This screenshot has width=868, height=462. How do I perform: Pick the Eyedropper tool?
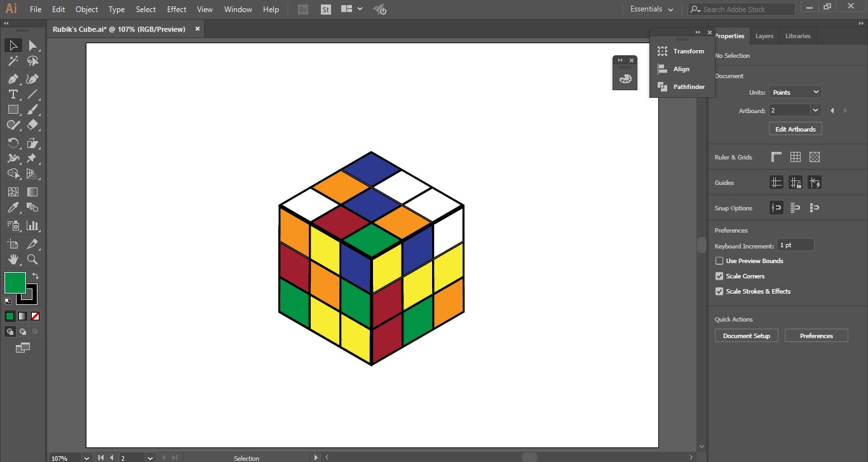click(x=13, y=207)
